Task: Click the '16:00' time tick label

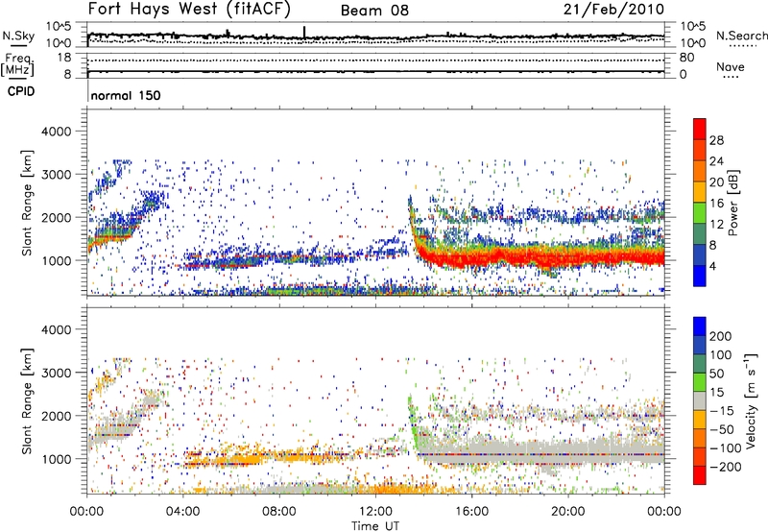Action: coord(471,512)
